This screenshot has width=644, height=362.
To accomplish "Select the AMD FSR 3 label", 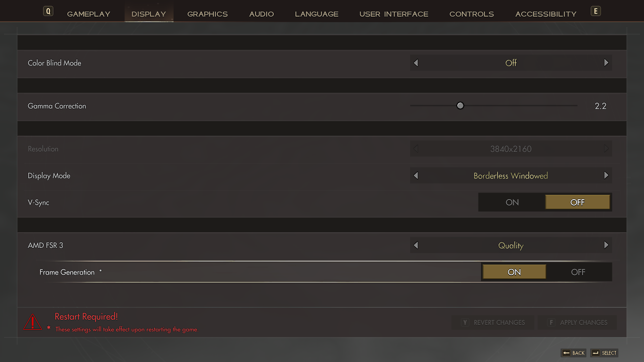I will pos(45,245).
